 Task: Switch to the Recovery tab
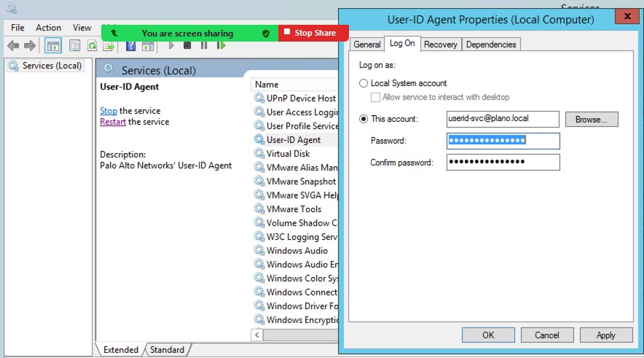pyautogui.click(x=441, y=44)
